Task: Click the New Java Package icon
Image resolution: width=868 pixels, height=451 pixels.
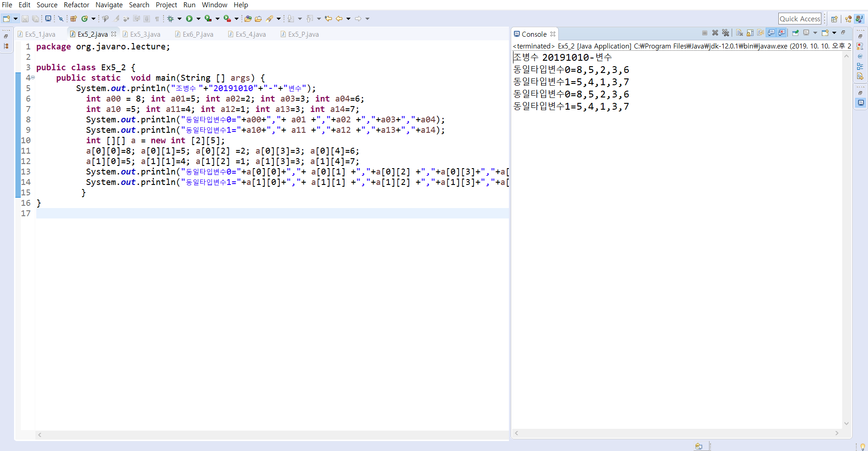Action: pos(73,19)
